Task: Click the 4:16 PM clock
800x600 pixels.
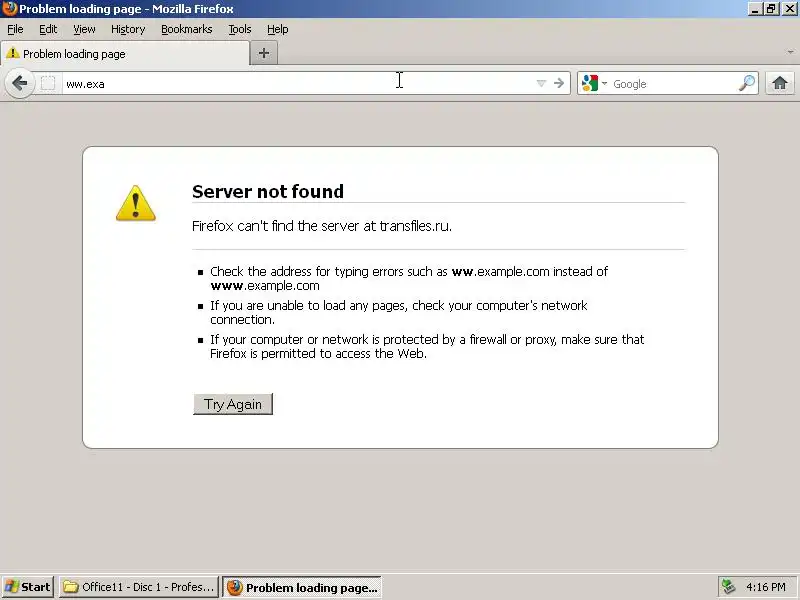Action: coord(765,587)
